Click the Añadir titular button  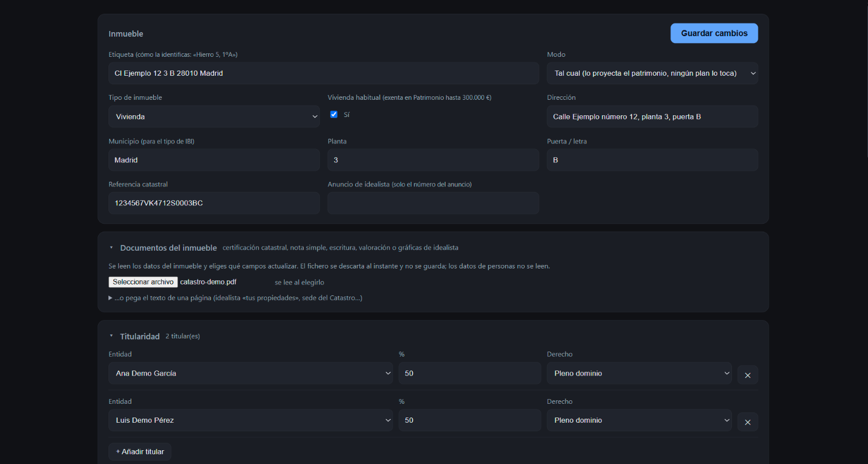point(139,451)
